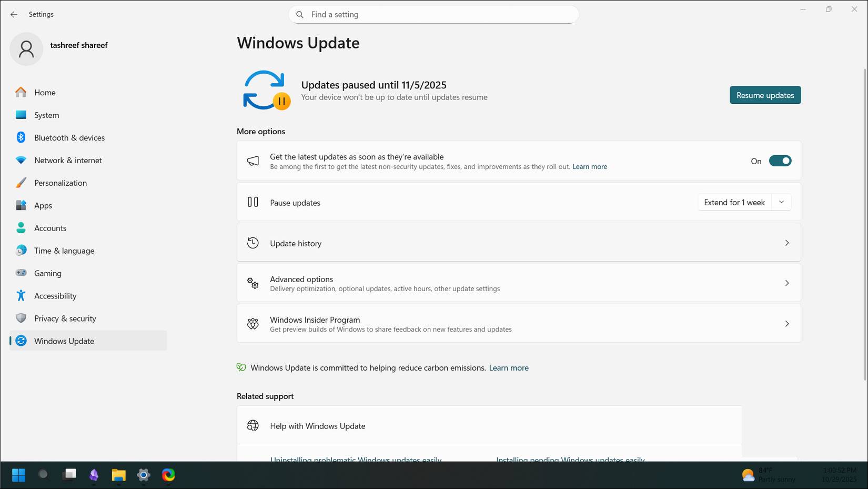Expand the pause duration dropdown arrow
868x489 pixels.
tap(782, 202)
